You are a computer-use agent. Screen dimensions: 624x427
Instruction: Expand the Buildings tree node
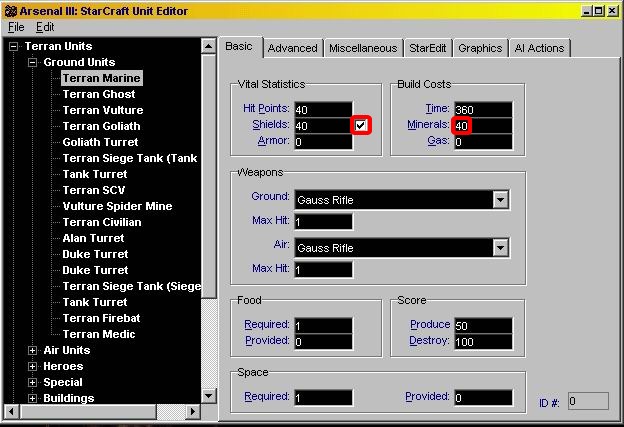point(33,398)
